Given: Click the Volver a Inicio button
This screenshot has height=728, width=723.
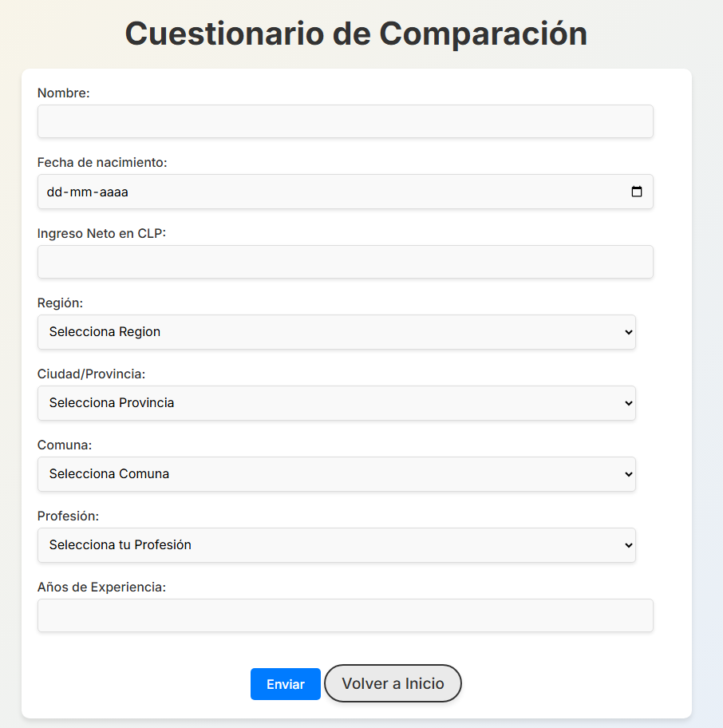Looking at the screenshot, I should pyautogui.click(x=393, y=683).
